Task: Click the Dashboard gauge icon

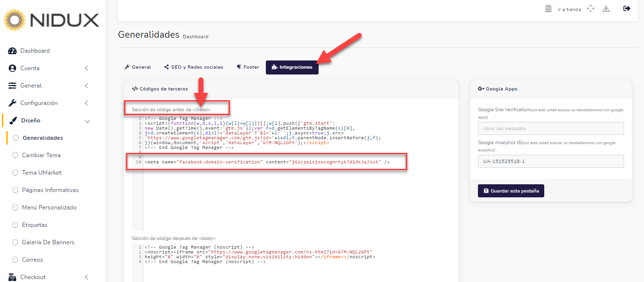Action: (13, 51)
